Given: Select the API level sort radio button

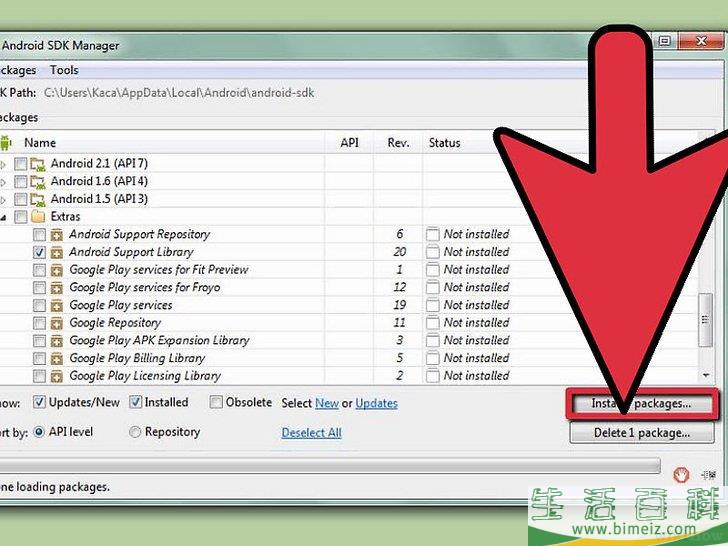Looking at the screenshot, I should pos(39,432).
